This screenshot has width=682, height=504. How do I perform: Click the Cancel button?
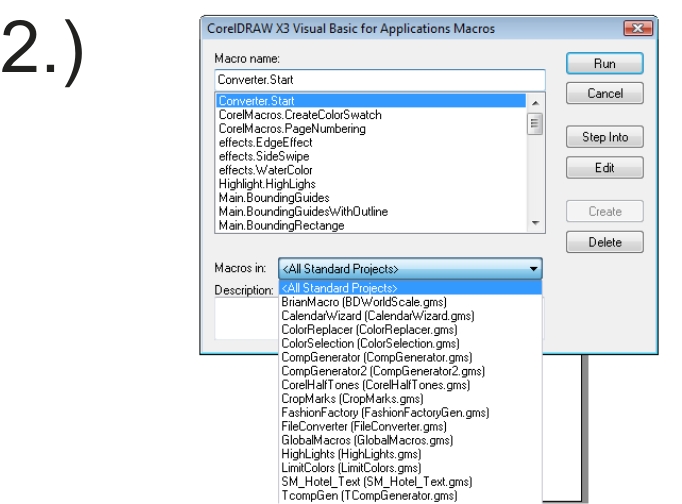pyautogui.click(x=605, y=93)
